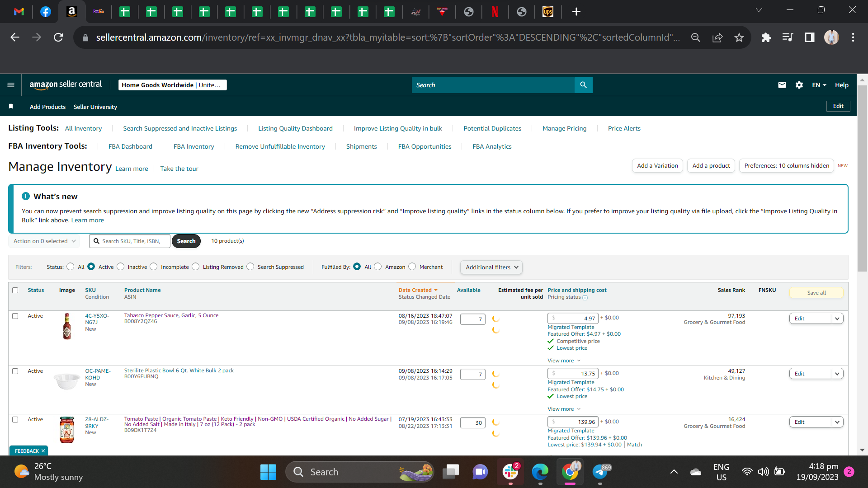This screenshot has width=868, height=488.
Task: Open the Shipments tool link
Action: (x=361, y=146)
